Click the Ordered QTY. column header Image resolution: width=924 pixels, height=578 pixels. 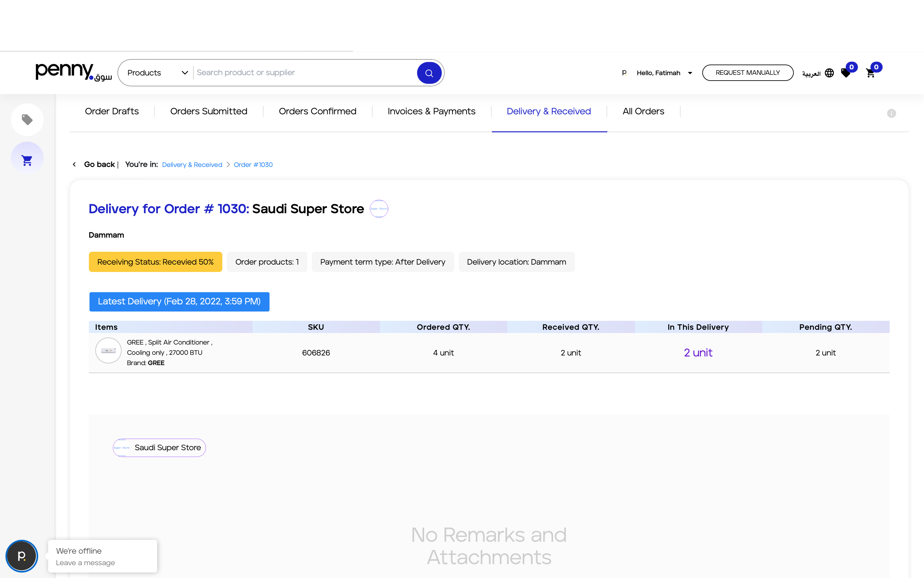(443, 327)
